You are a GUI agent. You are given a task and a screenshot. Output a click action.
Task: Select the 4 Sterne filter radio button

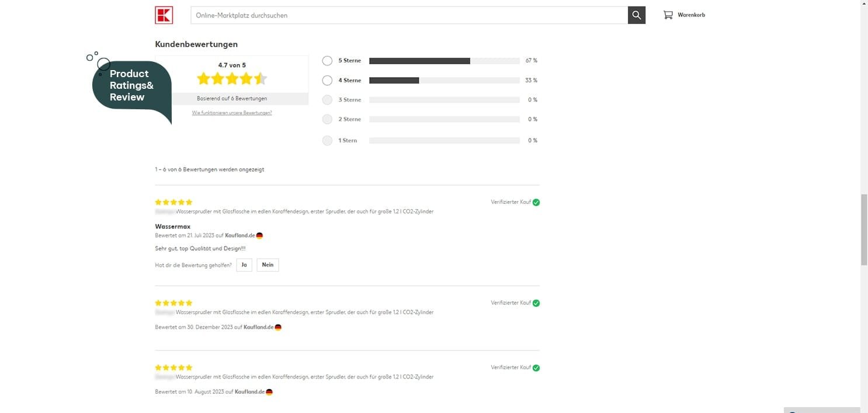click(327, 81)
